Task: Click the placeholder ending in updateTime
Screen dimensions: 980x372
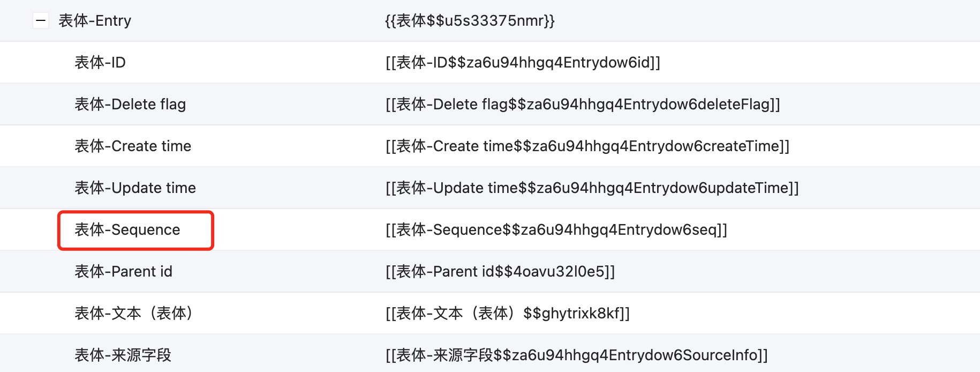Action: point(592,188)
